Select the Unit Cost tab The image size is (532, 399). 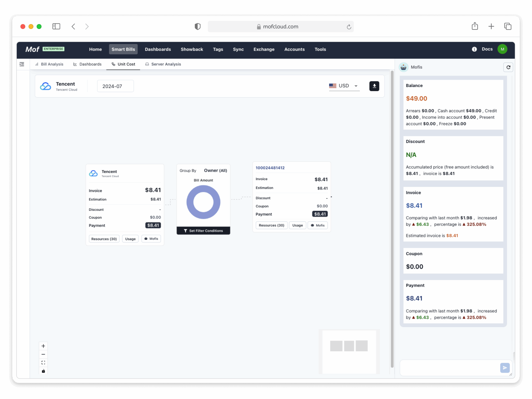[123, 64]
